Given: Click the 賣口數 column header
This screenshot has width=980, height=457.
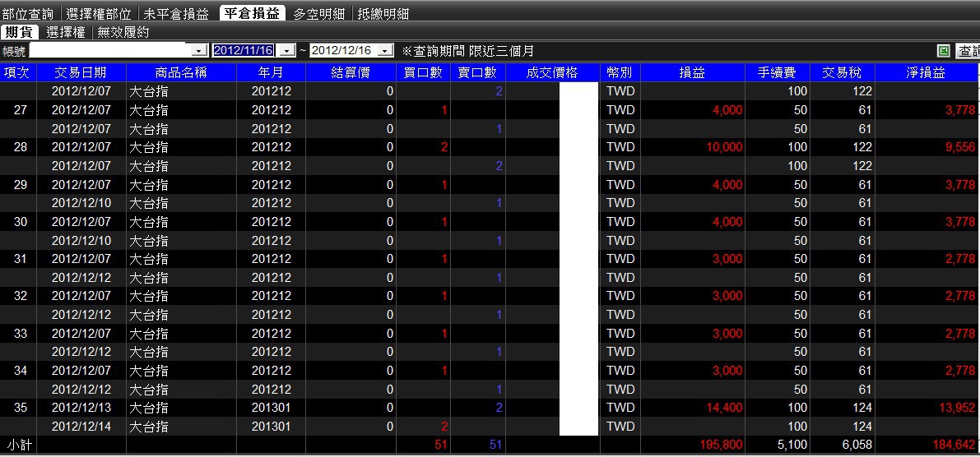Looking at the screenshot, I should coord(477,72).
